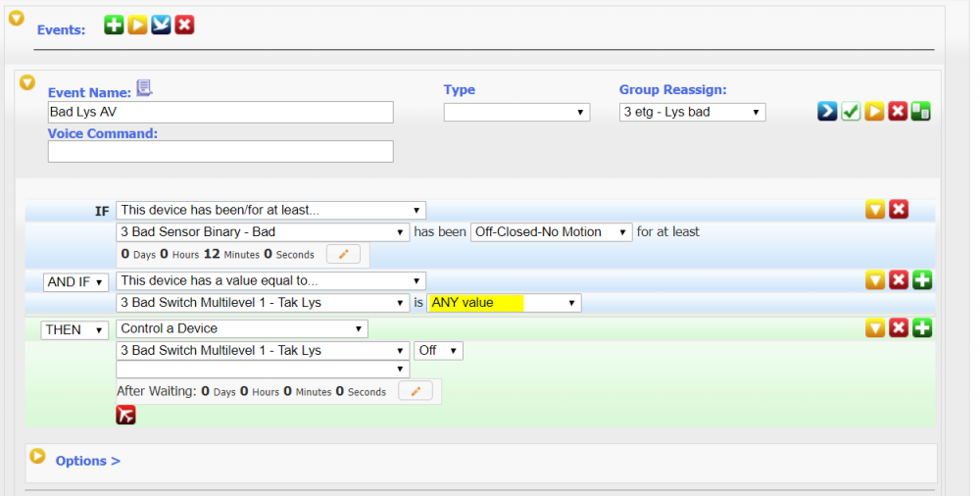
Task: Click pencil button to edit 12 minutes duration
Action: pos(343,255)
